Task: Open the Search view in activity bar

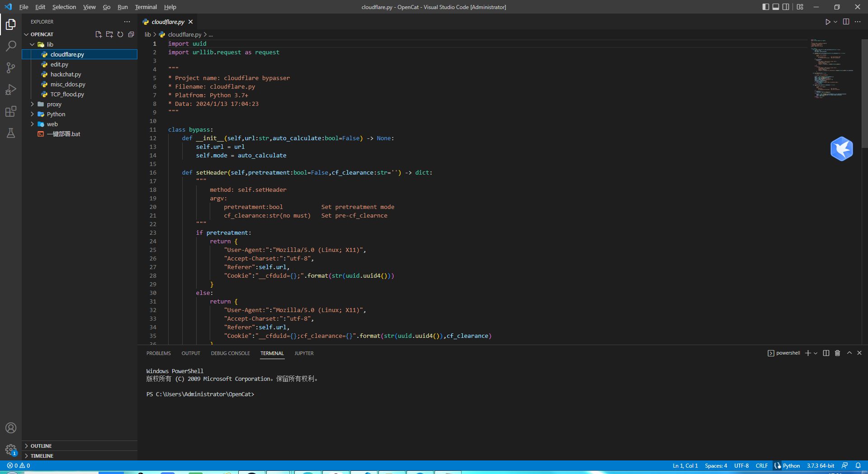Action: [x=11, y=46]
